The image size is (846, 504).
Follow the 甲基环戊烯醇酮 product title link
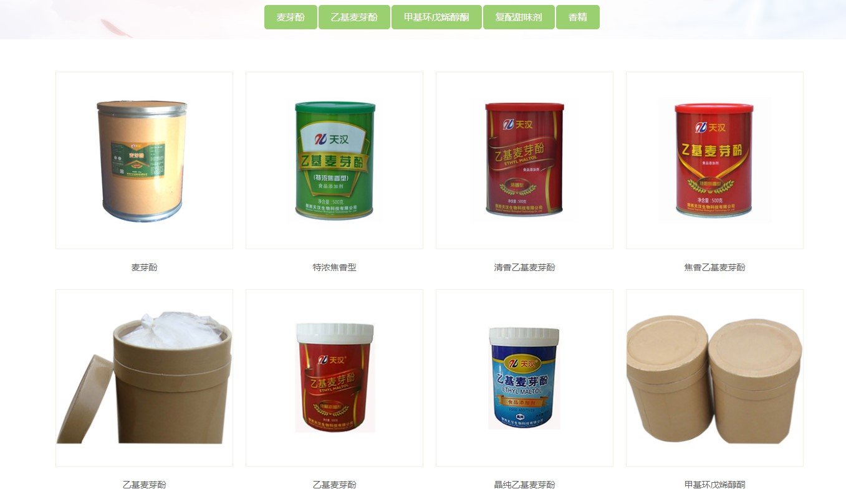[x=714, y=485]
